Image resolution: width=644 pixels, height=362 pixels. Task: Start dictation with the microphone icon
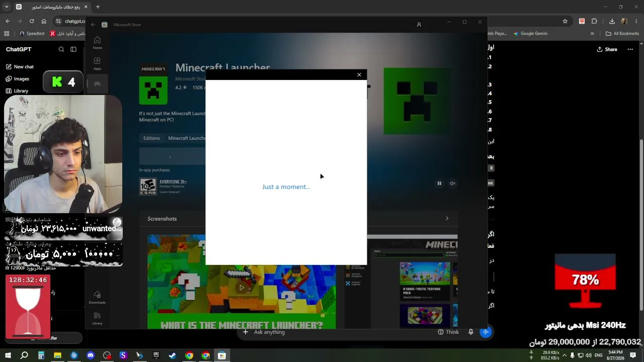pos(471,332)
